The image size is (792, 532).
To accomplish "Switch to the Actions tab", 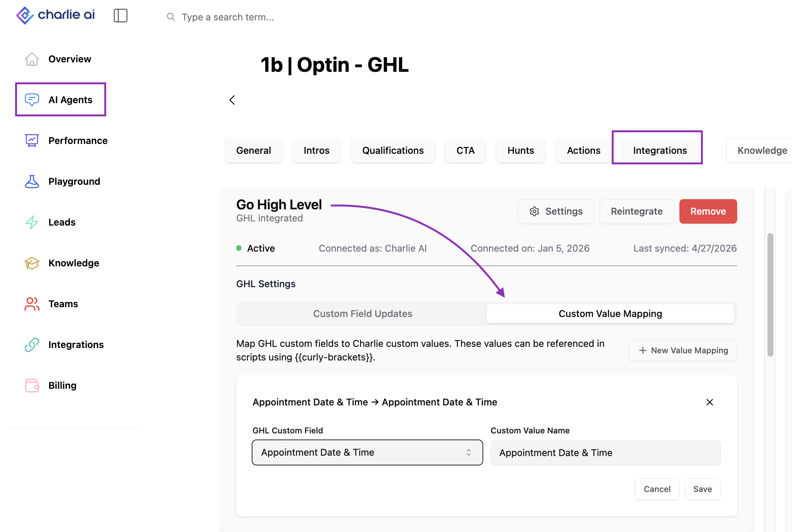I will (583, 150).
